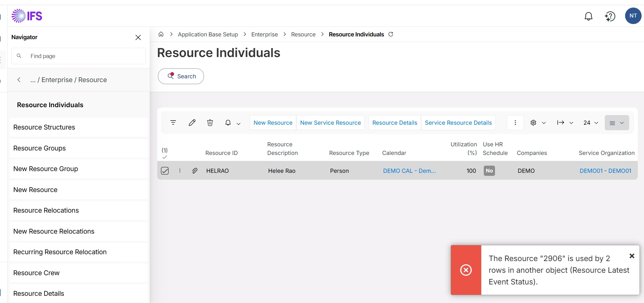Click the home breadcrumb icon

pyautogui.click(x=161, y=34)
